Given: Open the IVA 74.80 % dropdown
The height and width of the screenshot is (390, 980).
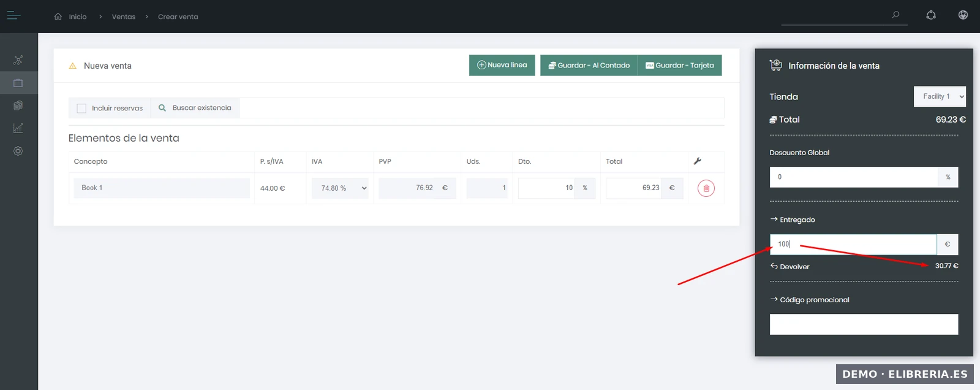Looking at the screenshot, I should coord(340,188).
